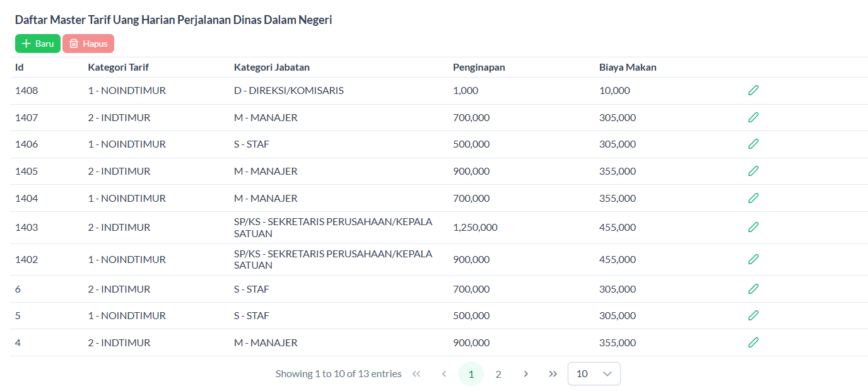Click the edit pencil for row 1408
868x391 pixels.
coord(753,90)
